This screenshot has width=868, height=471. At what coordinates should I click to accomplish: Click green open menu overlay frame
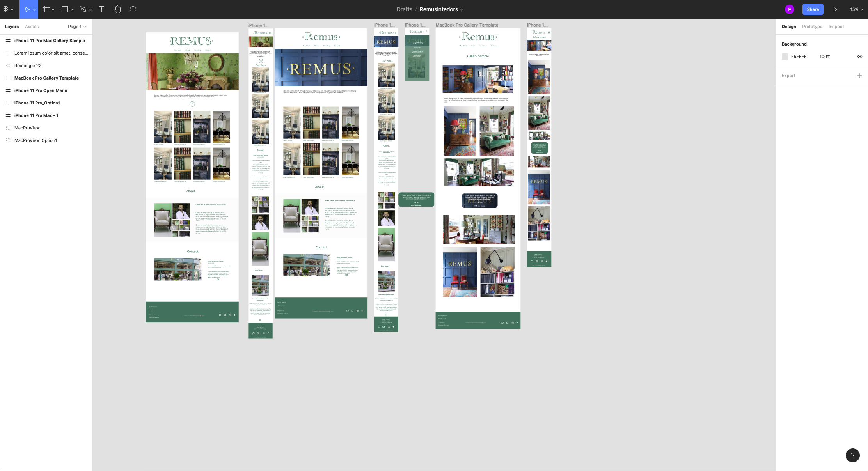(417, 55)
